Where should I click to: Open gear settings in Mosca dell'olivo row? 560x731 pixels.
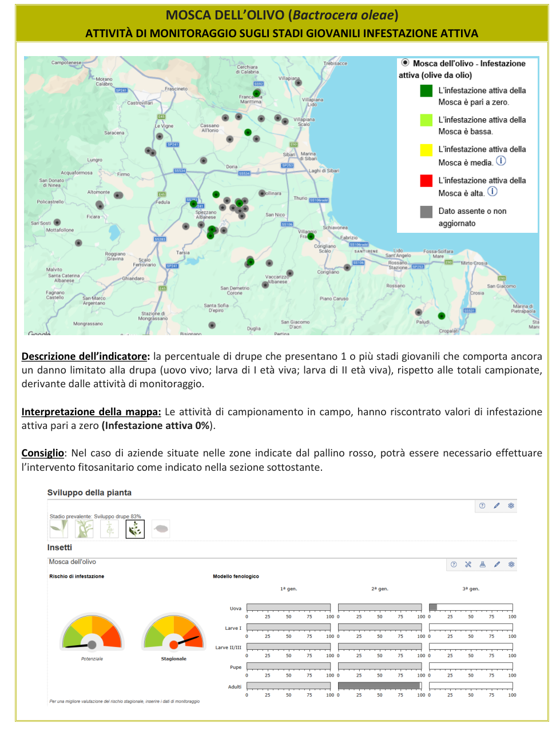point(511,565)
